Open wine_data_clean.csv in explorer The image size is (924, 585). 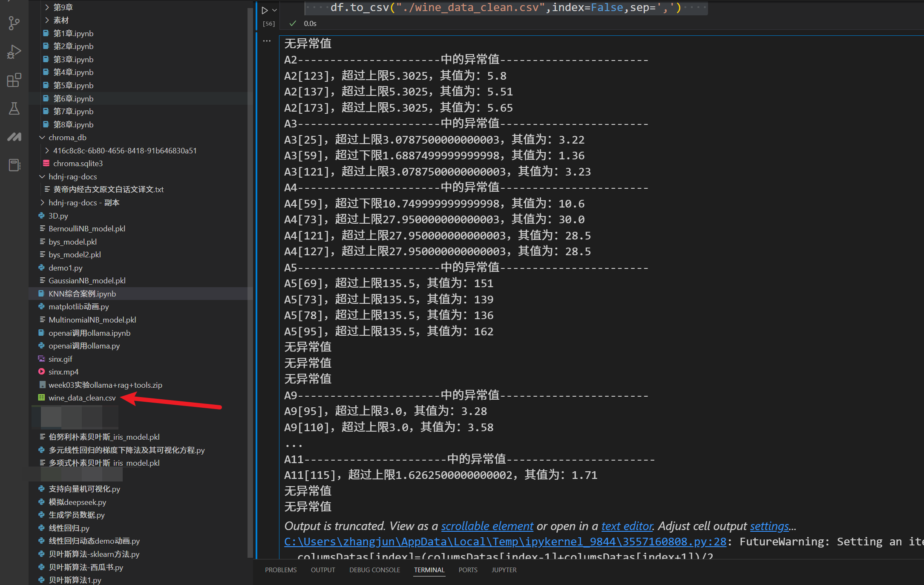click(82, 398)
